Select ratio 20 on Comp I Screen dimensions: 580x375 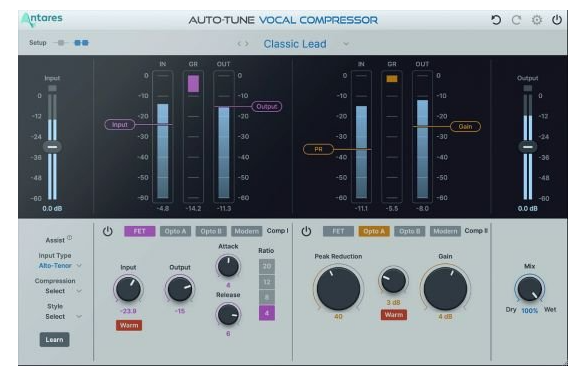tap(267, 266)
